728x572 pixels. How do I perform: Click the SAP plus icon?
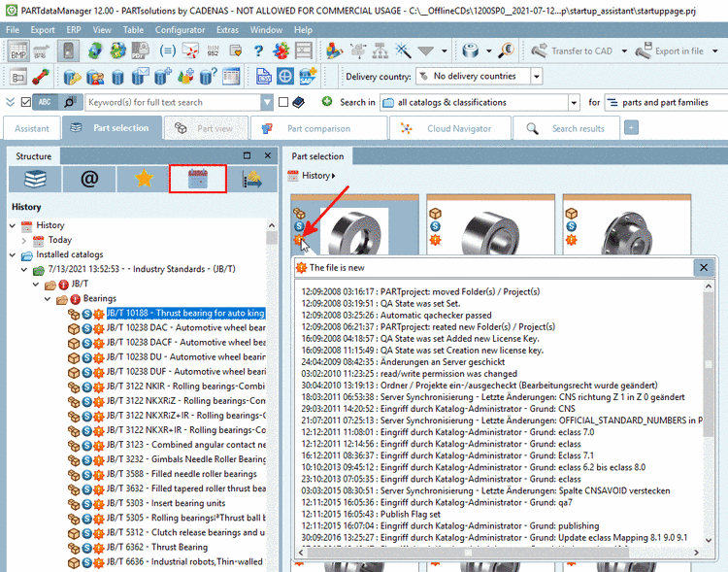click(308, 76)
